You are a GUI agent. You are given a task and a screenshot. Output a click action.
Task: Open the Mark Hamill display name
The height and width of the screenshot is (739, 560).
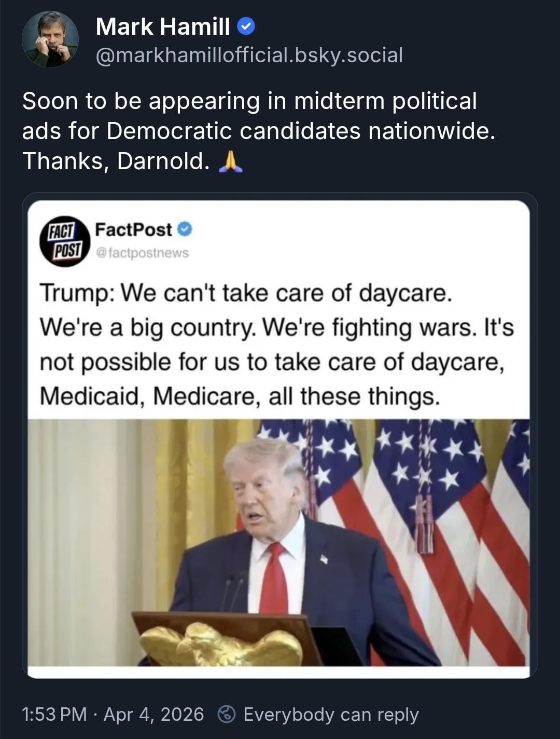163,26
